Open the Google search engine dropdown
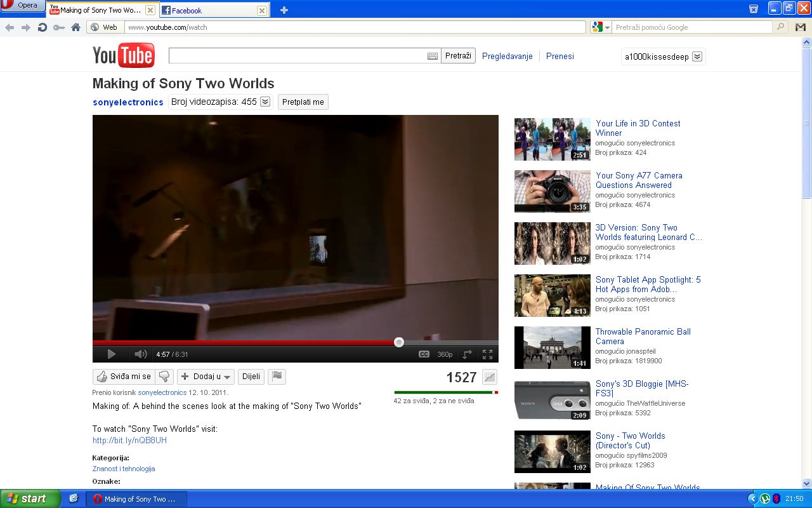The width and height of the screenshot is (812, 508). pos(600,27)
